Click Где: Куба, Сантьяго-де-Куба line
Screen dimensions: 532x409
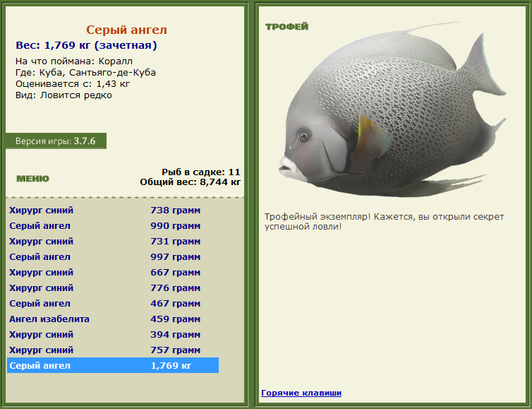click(85, 73)
